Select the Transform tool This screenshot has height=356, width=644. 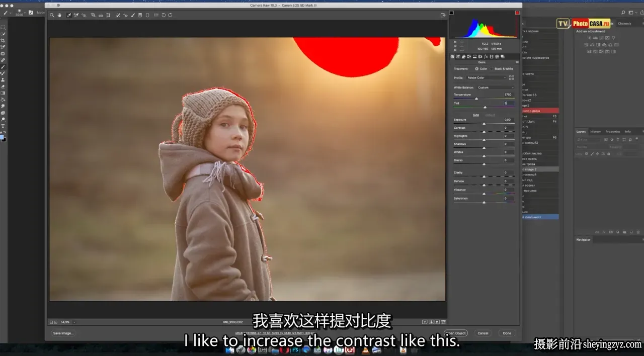tap(108, 15)
